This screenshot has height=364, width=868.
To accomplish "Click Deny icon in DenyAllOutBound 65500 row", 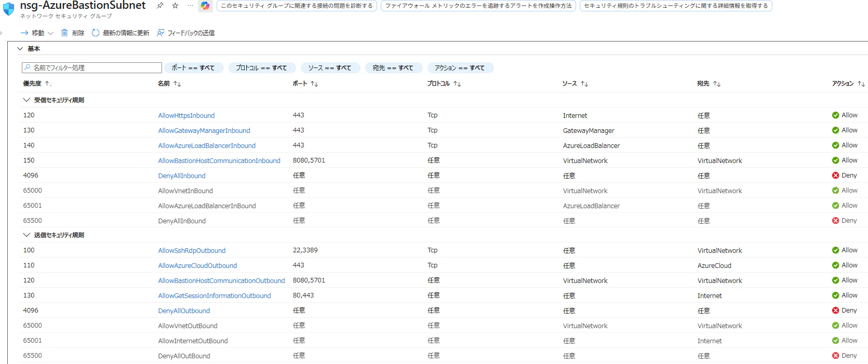I will (835, 356).
